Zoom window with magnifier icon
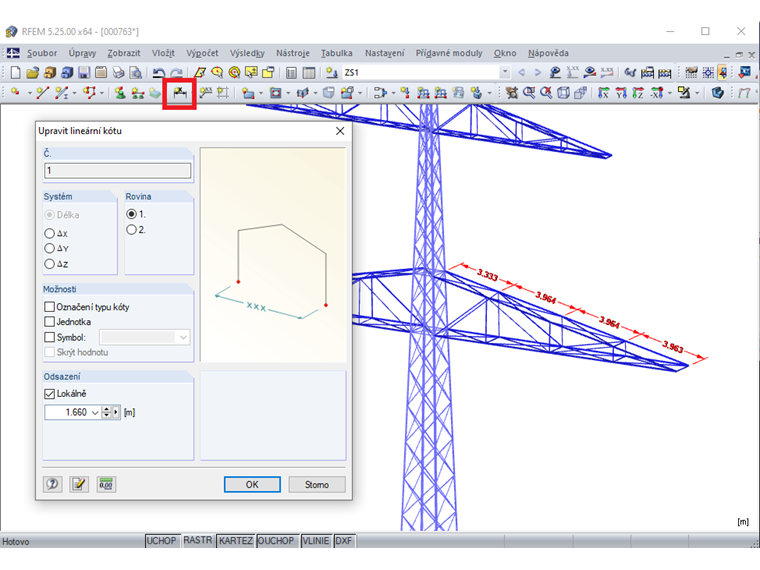The image size is (760, 570). pos(529,92)
